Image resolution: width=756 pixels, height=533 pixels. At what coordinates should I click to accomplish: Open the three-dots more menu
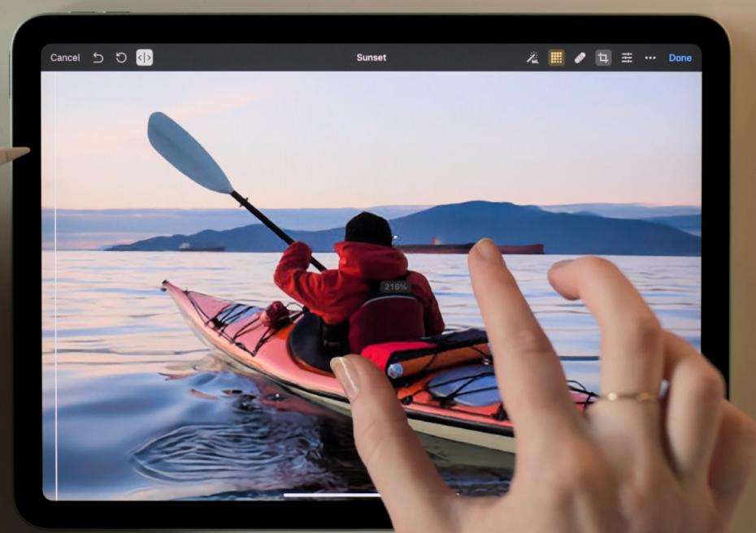click(650, 58)
